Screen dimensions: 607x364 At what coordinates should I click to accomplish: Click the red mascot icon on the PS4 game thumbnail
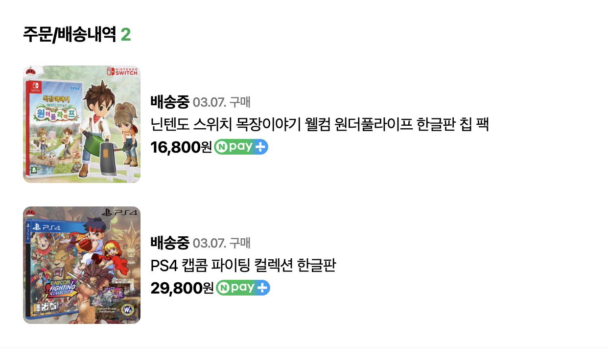pos(30,212)
